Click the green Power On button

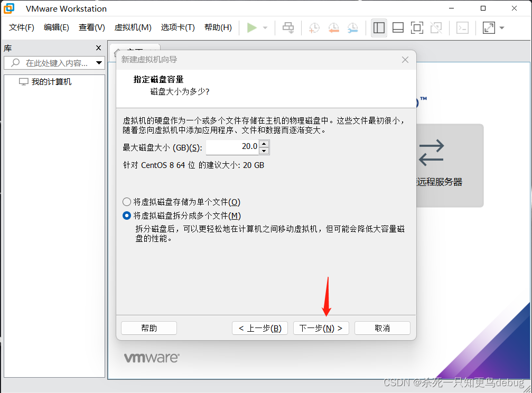[252, 27]
